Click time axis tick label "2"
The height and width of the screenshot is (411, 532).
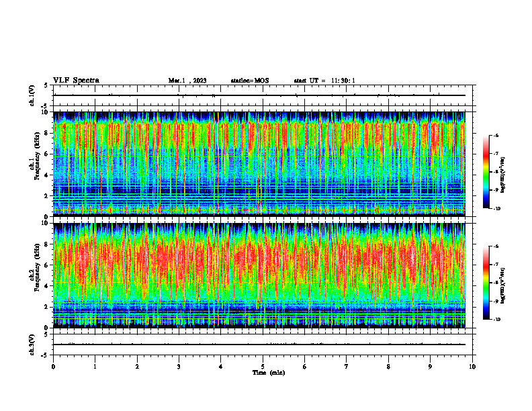tap(137, 367)
